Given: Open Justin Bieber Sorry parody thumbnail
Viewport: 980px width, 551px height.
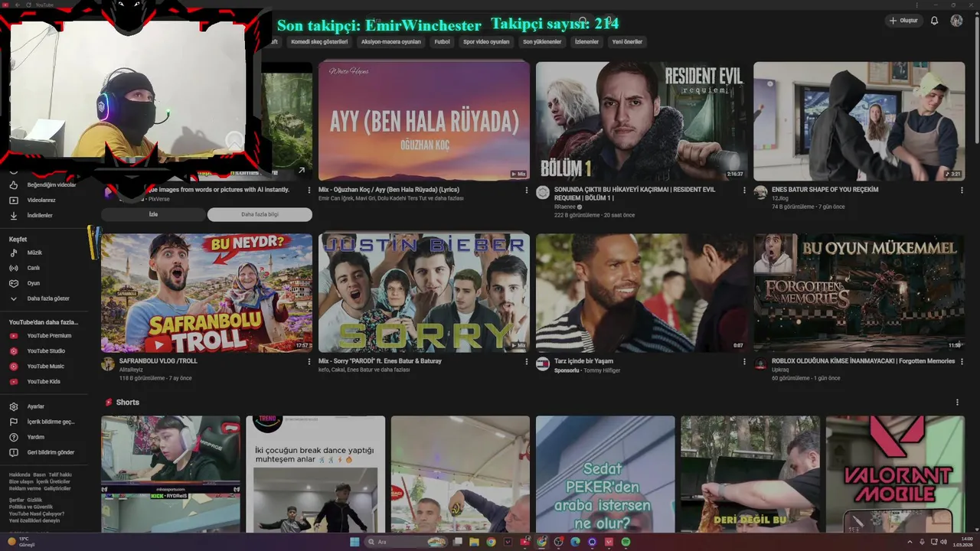Looking at the screenshot, I should click(424, 293).
